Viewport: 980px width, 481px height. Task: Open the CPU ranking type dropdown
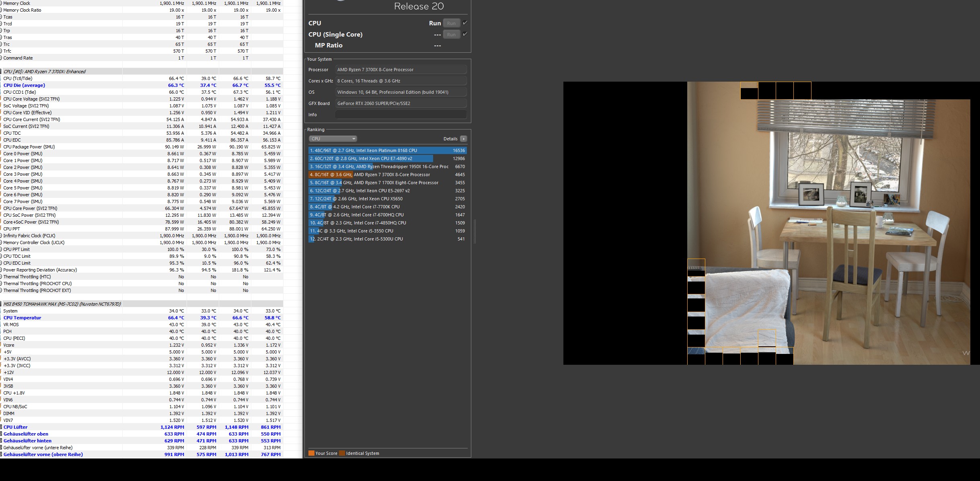333,139
